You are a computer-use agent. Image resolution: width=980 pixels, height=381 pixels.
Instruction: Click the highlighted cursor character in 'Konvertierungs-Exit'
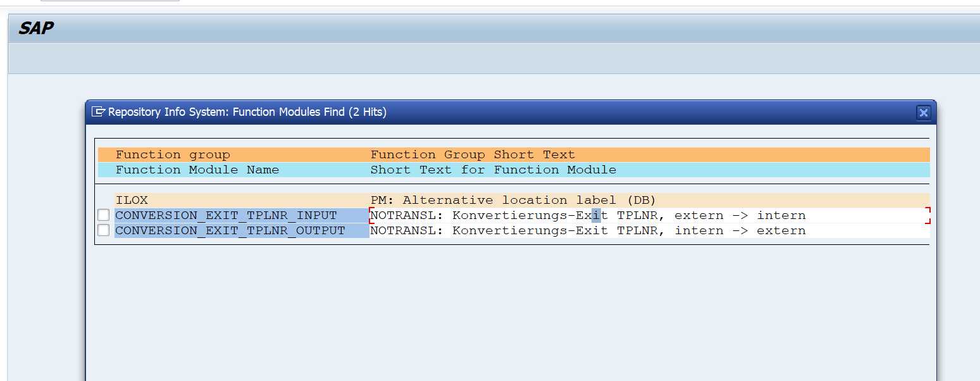[x=596, y=215]
